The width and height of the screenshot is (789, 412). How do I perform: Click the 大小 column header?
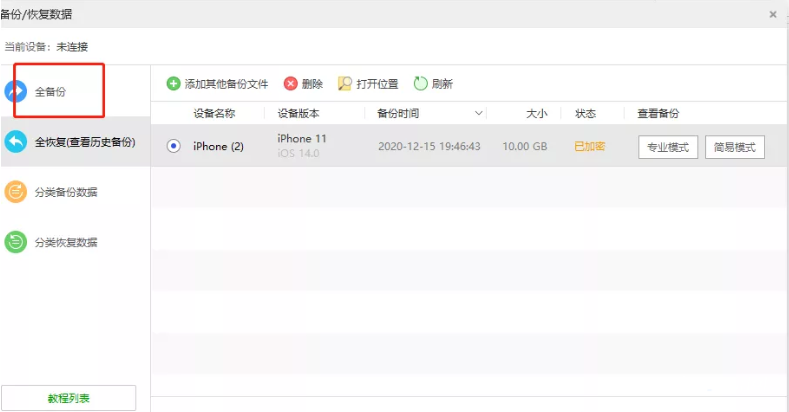536,114
